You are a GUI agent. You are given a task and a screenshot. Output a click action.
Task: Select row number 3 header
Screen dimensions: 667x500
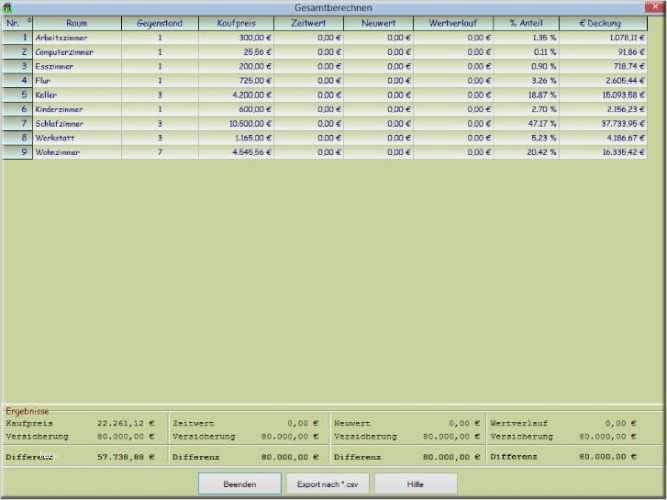(x=17, y=66)
